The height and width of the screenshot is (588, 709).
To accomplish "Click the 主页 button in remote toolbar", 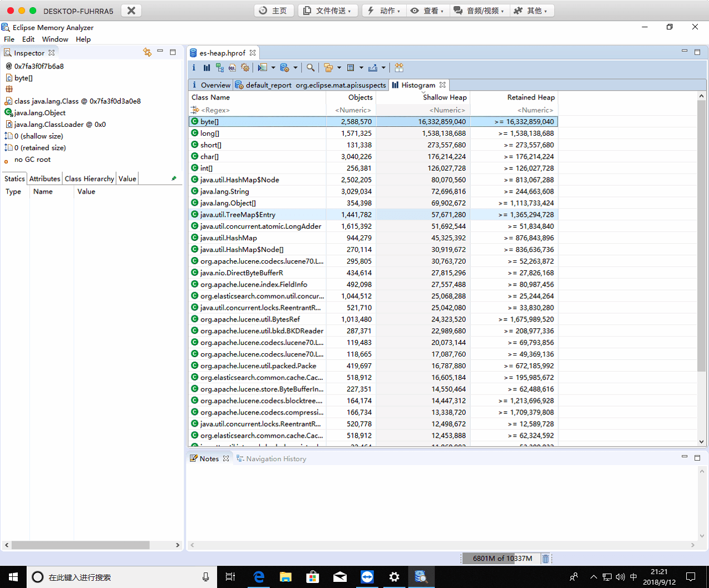I will click(x=274, y=11).
